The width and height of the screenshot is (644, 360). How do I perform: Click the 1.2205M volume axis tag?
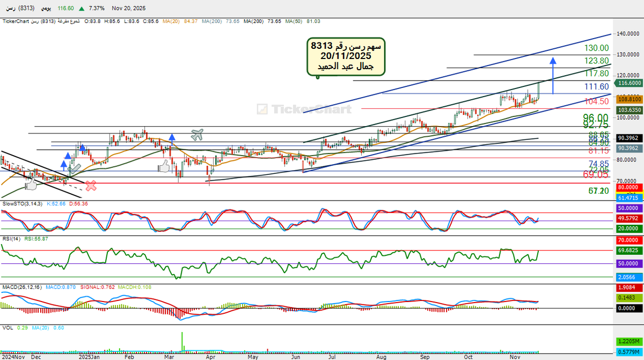[629, 341]
